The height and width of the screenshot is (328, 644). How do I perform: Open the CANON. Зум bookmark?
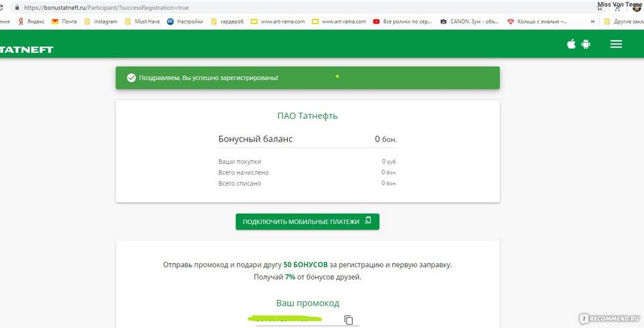pos(470,21)
